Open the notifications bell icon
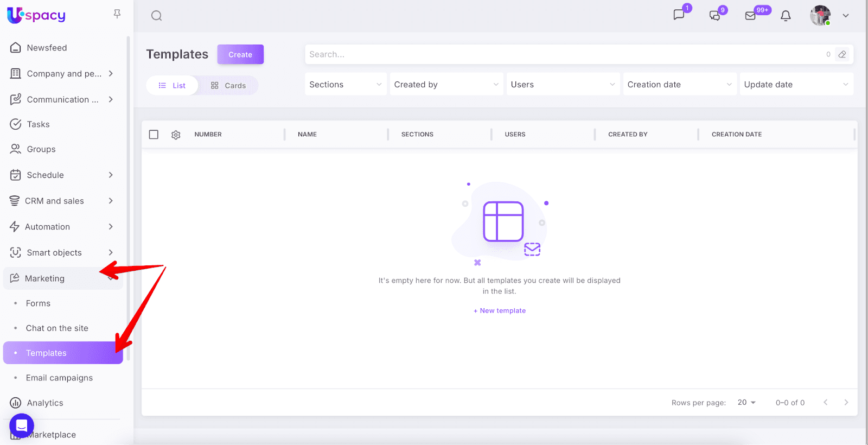 [786, 16]
